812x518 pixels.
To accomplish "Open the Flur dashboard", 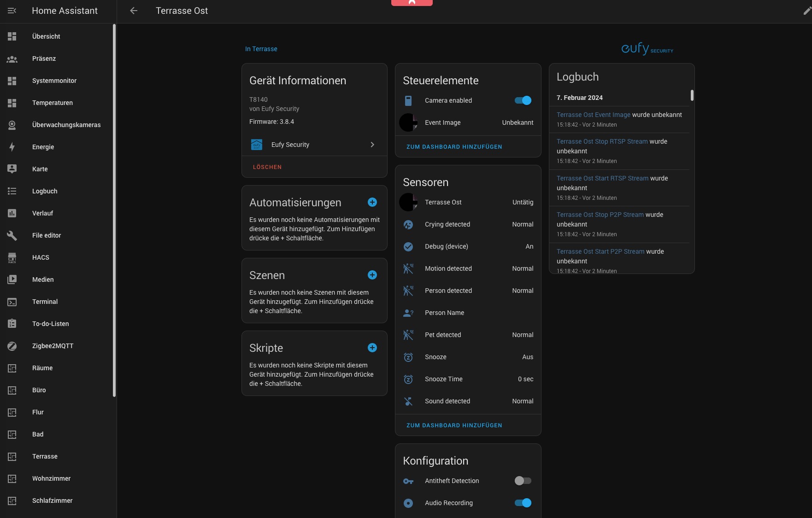I will tap(58, 412).
